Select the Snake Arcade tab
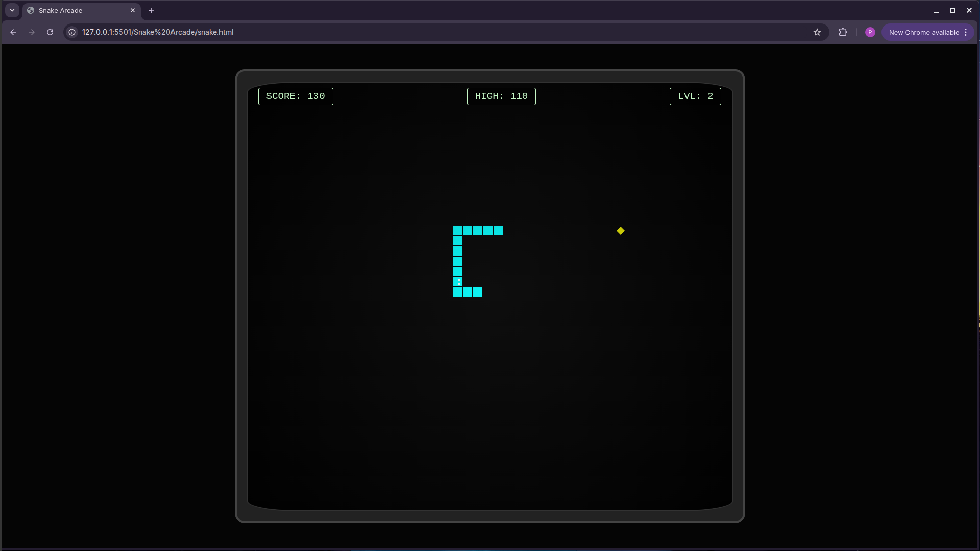Image resolution: width=980 pixels, height=551 pixels. 77,10
